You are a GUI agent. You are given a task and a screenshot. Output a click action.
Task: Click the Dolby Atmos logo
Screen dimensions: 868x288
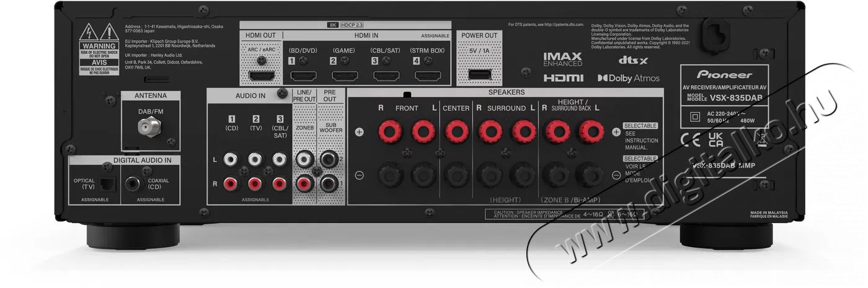[628, 78]
